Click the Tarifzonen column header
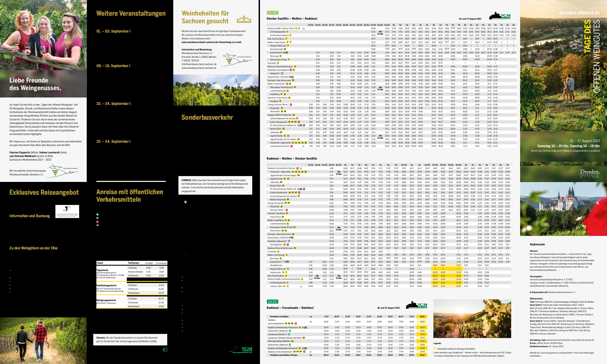This screenshot has height=364, width=607. (134, 263)
